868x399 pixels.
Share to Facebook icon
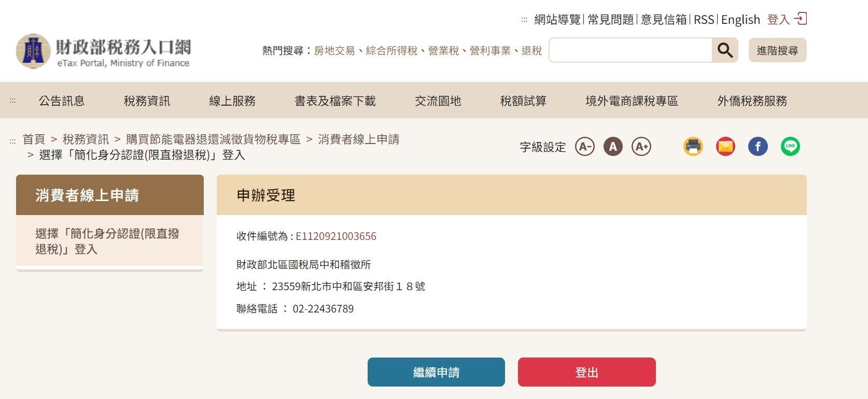pos(758,147)
